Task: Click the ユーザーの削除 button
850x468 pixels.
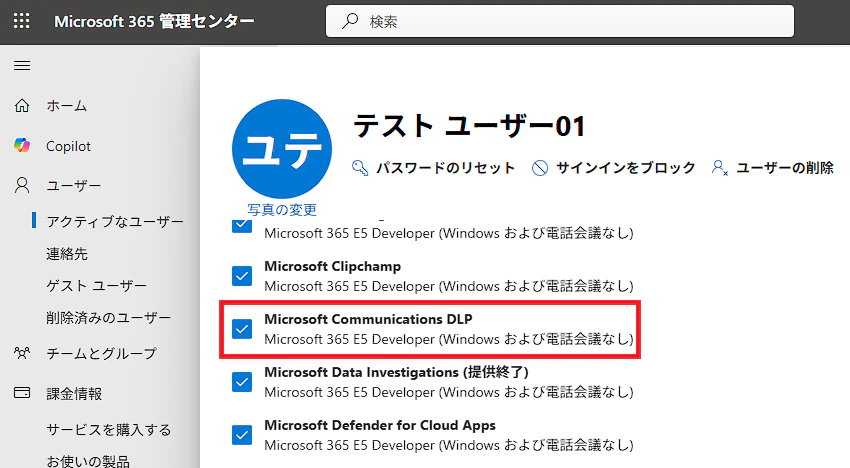Action: tap(772, 168)
